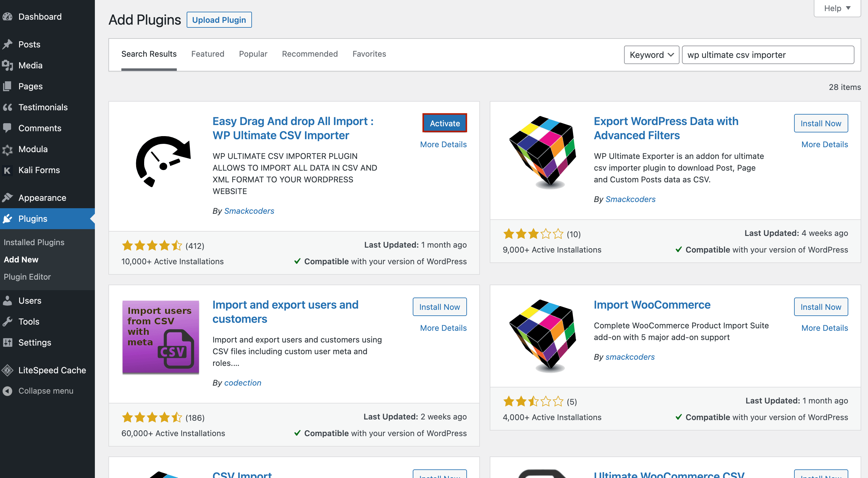Open the Testimonials menu item

pos(47,107)
